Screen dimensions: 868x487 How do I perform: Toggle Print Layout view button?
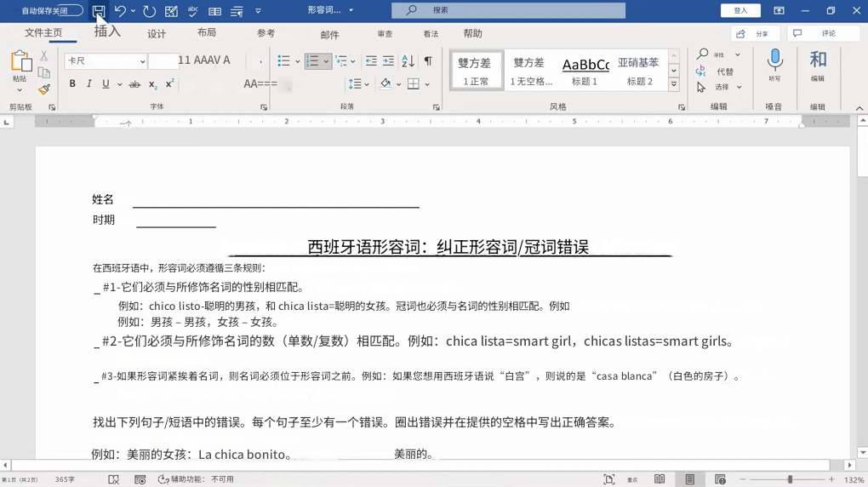pos(690,479)
